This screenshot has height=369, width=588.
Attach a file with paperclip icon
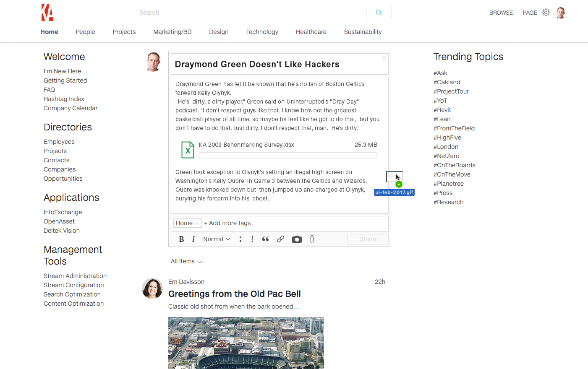coord(312,239)
